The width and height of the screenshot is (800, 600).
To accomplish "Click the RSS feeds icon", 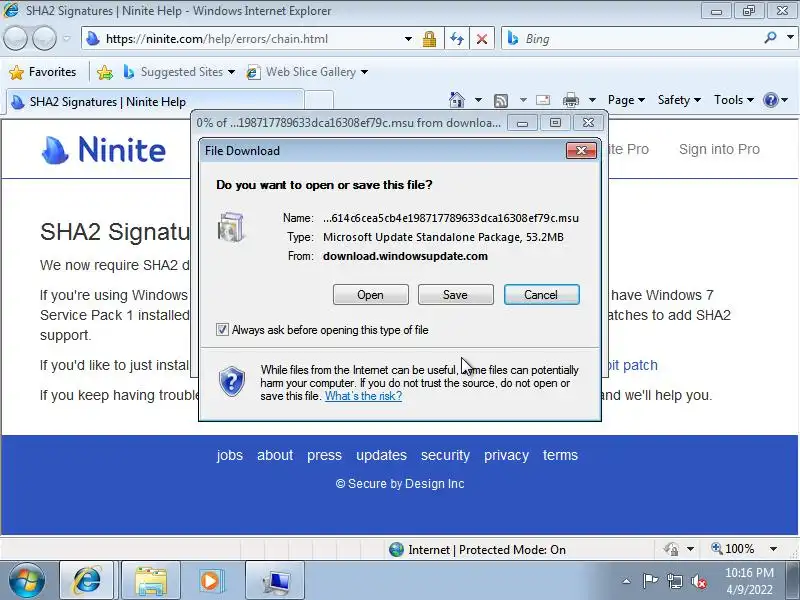I will [x=501, y=101].
